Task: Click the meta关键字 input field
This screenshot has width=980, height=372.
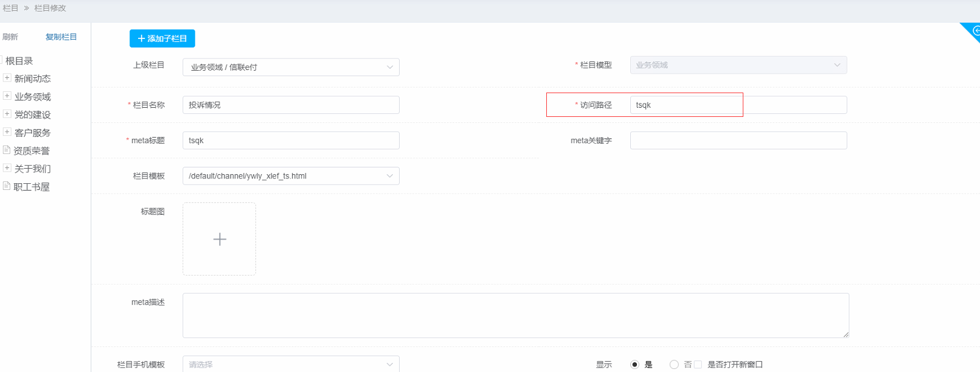Action: coord(738,140)
